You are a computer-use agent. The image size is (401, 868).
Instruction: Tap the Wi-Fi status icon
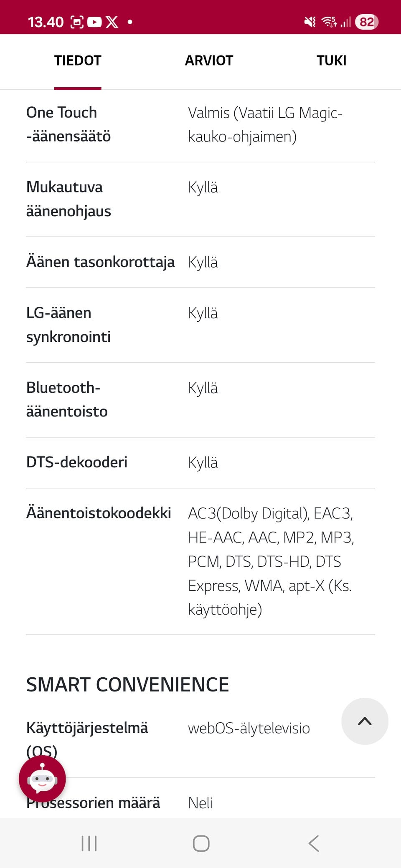pyautogui.click(x=329, y=22)
